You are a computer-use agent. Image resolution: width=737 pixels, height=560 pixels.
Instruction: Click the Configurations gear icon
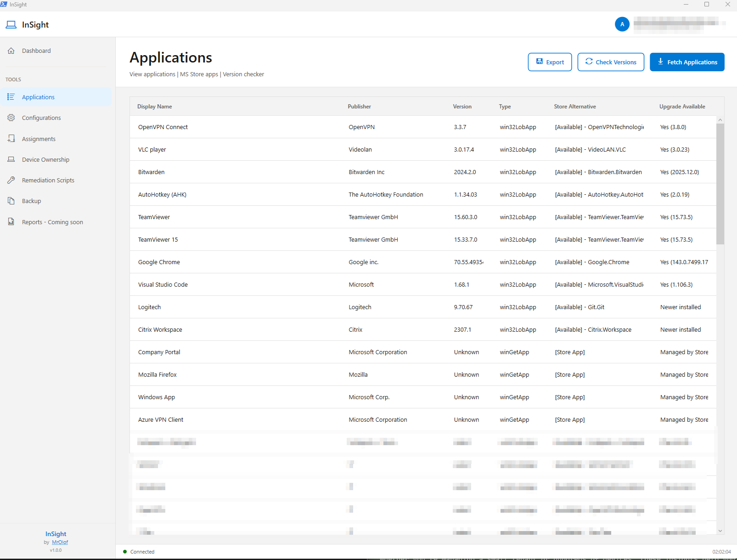11,118
